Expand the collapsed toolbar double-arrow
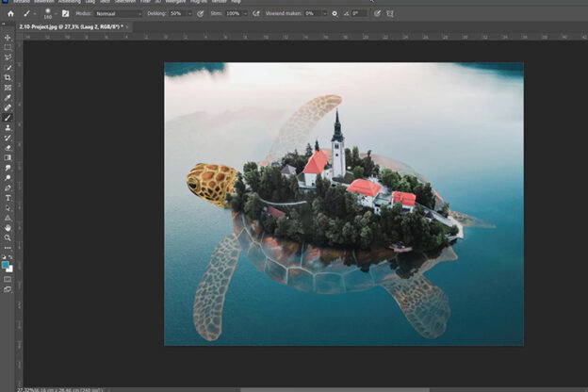588x392 pixels. (x=4, y=24)
